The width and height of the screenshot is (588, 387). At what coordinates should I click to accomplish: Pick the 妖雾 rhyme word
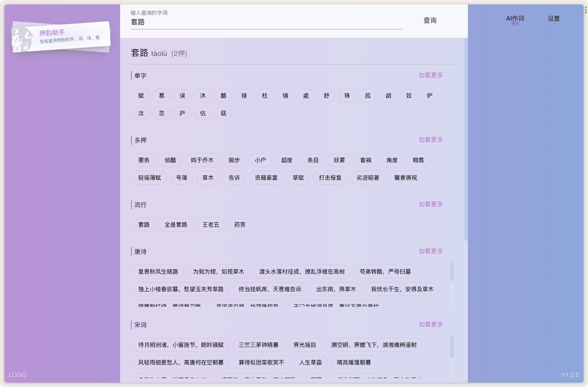tap(339, 160)
